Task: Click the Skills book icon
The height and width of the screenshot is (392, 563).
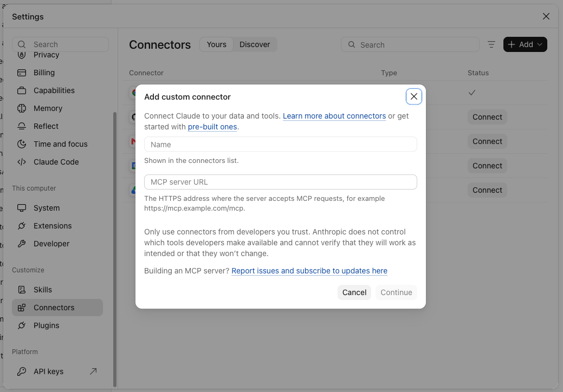Action: pos(22,290)
